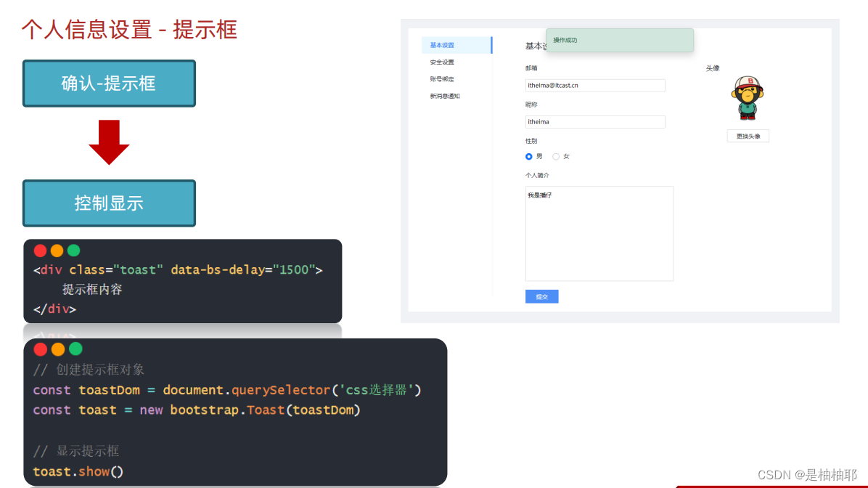The image size is (868, 488).
Task: Click the yellow dot on second code snippet
Action: click(x=57, y=349)
